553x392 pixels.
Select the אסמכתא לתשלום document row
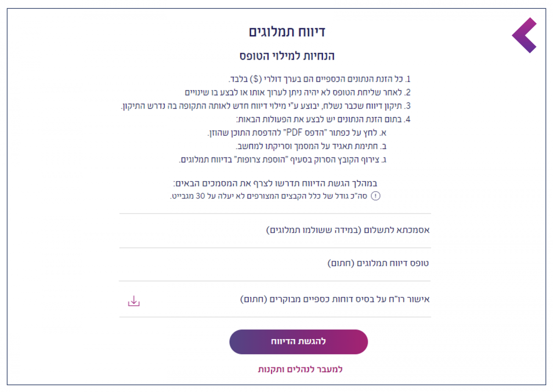(x=348, y=230)
